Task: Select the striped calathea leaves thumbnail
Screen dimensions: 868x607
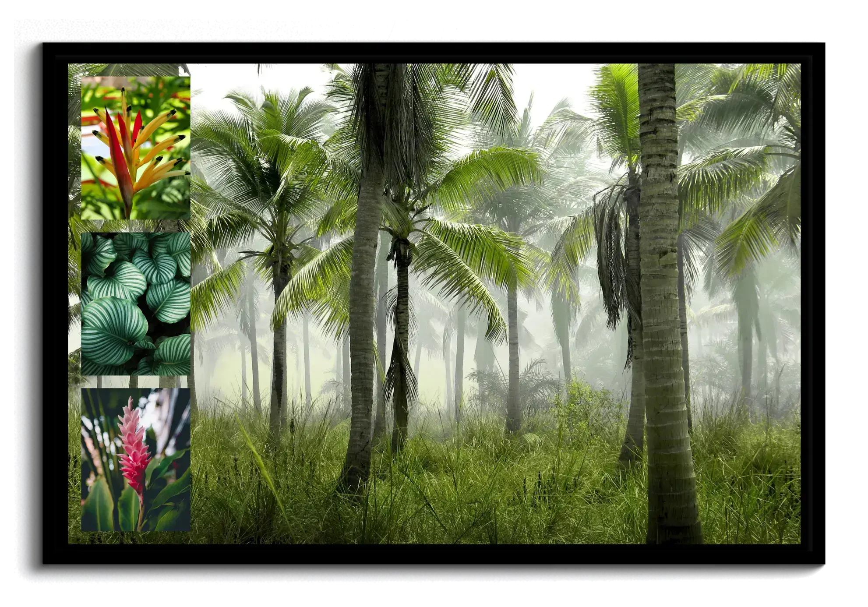Action: click(x=136, y=303)
